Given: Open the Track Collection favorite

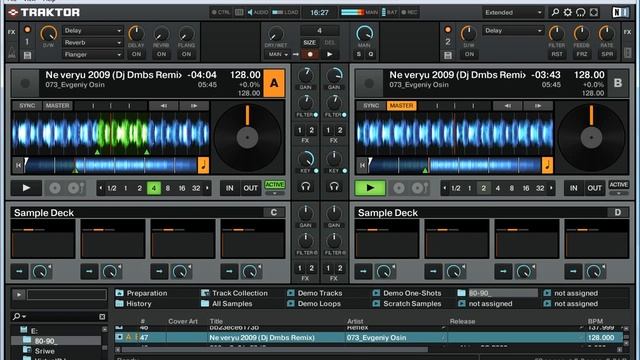Looking at the screenshot, I should pos(235,293).
